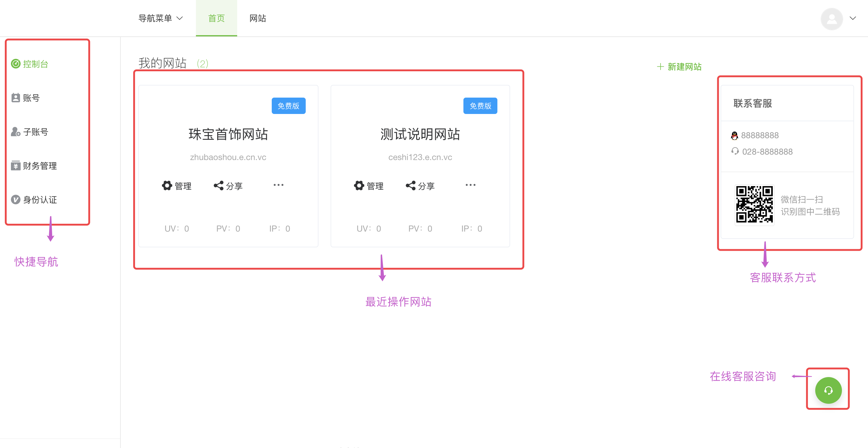Click the 微信扫一扫 text
Viewport: 868px width, 448px height.
(x=802, y=199)
